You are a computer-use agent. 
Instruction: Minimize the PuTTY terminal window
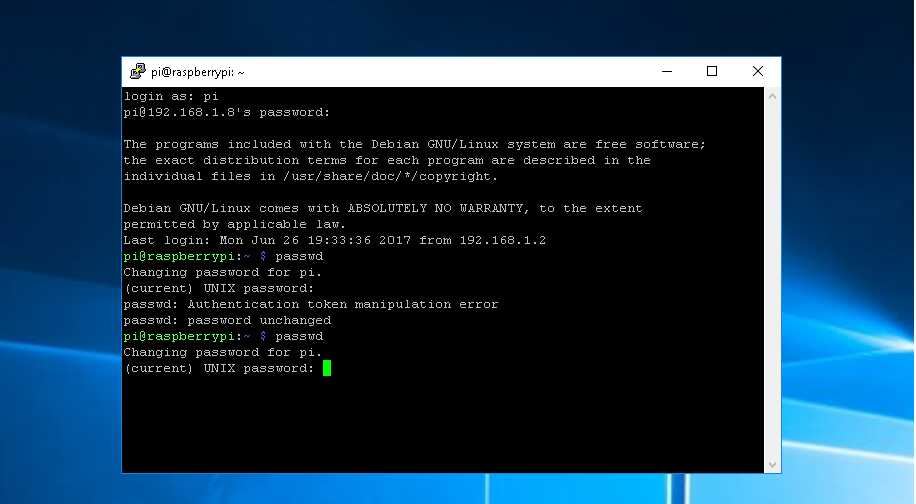(666, 71)
